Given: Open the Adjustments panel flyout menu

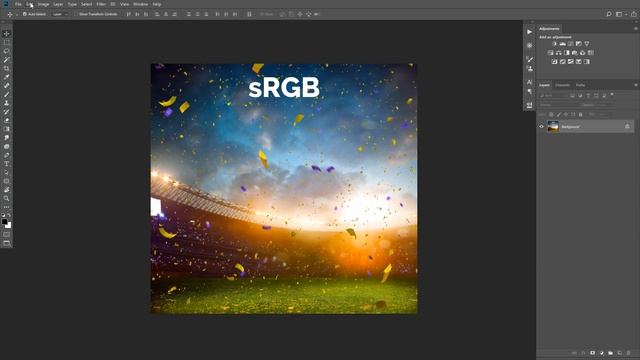Looking at the screenshot, I should [x=636, y=29].
